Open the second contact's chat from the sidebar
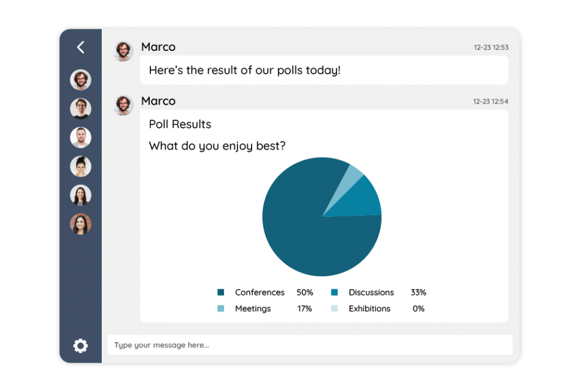579x392 pixels. 80,108
